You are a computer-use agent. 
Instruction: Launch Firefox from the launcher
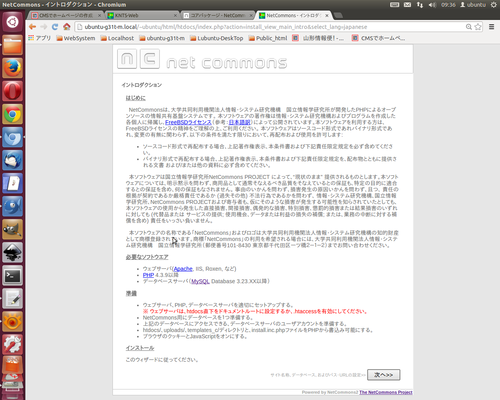(12, 68)
